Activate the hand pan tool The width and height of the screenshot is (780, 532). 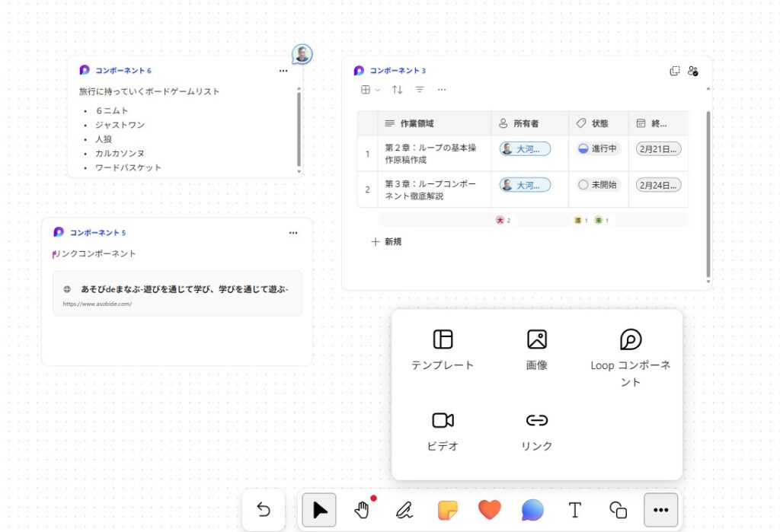[363, 510]
